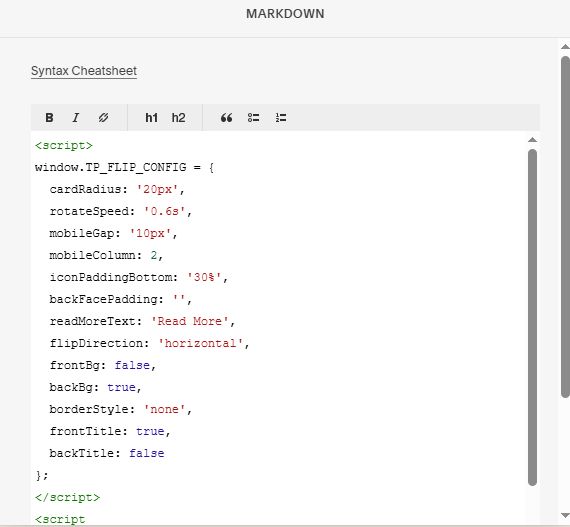Viewport: 570px width, 527px height.
Task: Click the outer panel scrollbar thumb
Action: coord(565,227)
